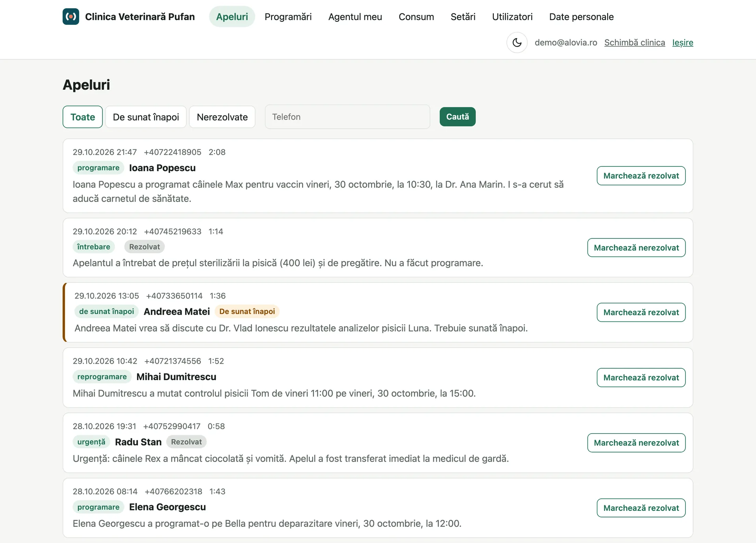
Task: Select the Toate filter
Action: 83,117
